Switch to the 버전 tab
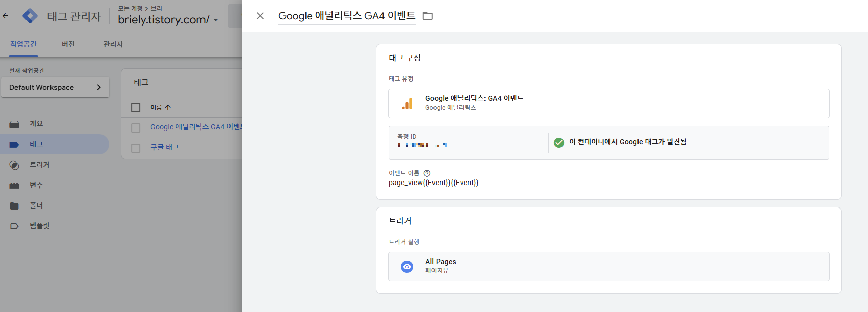 point(68,44)
